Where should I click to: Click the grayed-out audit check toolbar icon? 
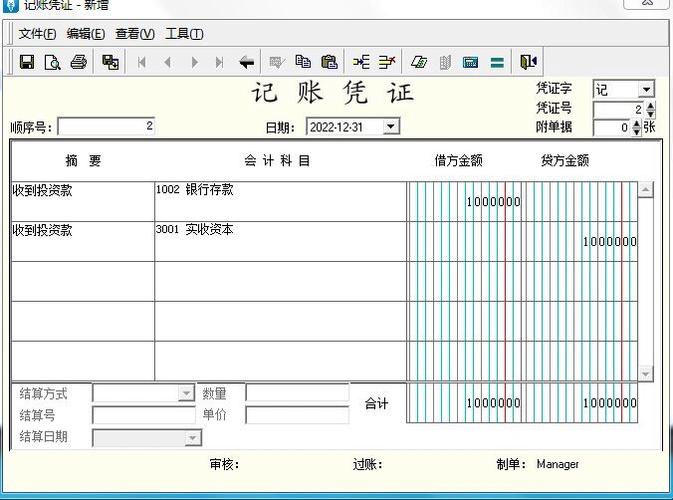point(276,63)
